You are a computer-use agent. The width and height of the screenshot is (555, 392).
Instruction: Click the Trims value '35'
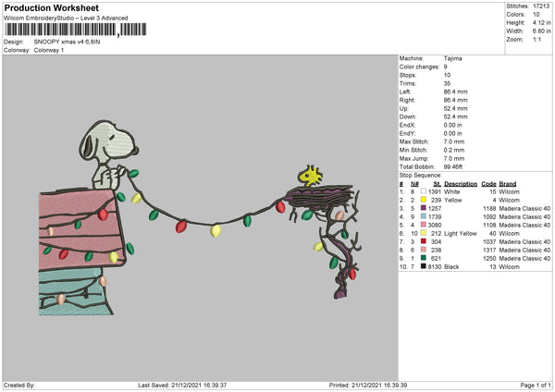pyautogui.click(x=447, y=83)
